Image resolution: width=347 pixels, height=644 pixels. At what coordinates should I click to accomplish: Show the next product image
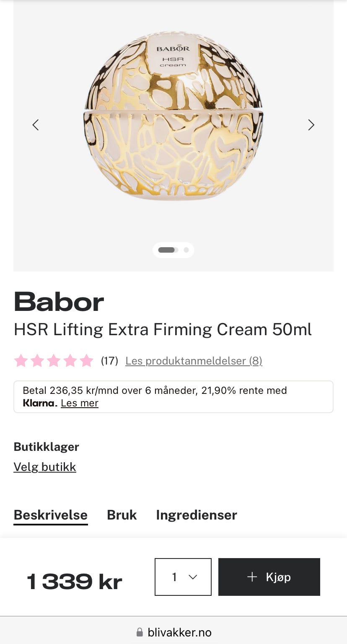point(311,125)
